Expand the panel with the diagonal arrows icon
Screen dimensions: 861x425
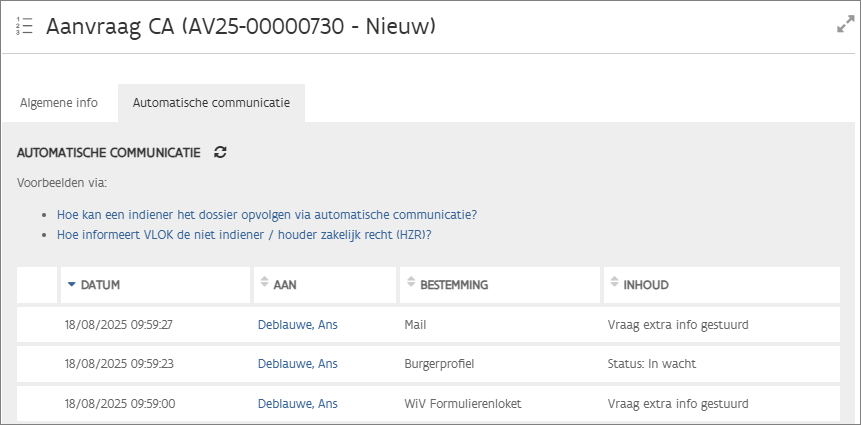[x=845, y=26]
